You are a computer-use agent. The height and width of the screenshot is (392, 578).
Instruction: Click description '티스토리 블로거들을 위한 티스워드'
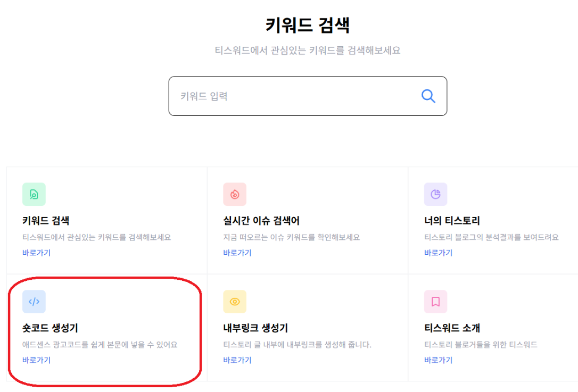coord(481,345)
